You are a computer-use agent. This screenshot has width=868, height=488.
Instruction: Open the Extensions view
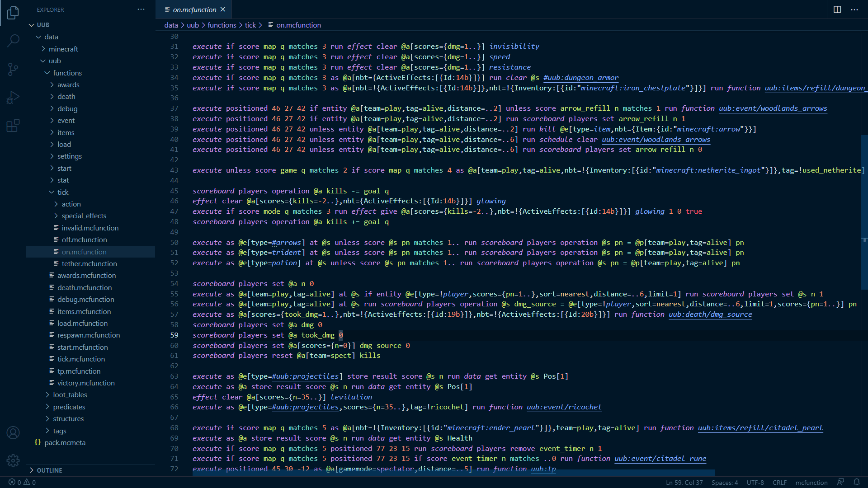click(x=13, y=125)
